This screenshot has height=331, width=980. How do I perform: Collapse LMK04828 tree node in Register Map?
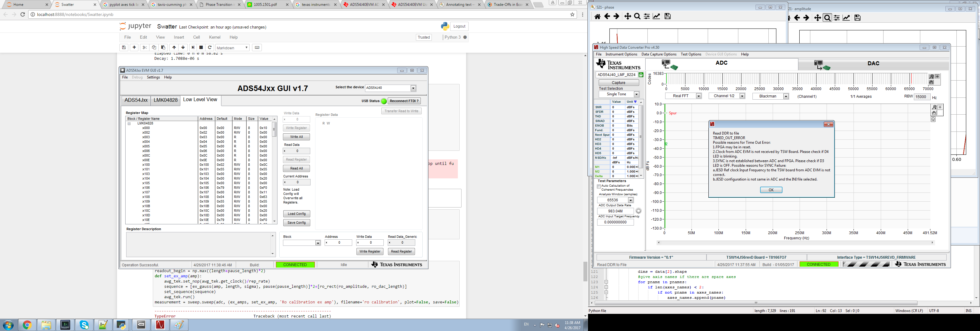point(129,124)
